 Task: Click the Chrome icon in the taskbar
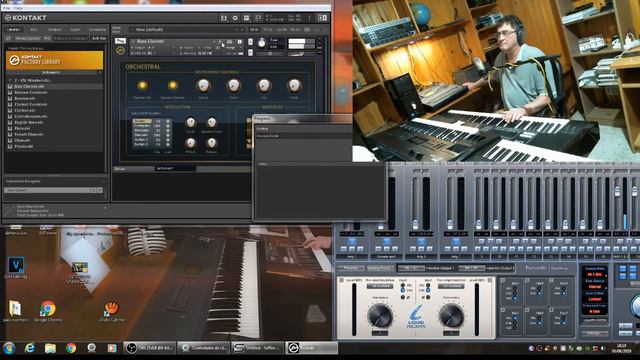(71, 348)
